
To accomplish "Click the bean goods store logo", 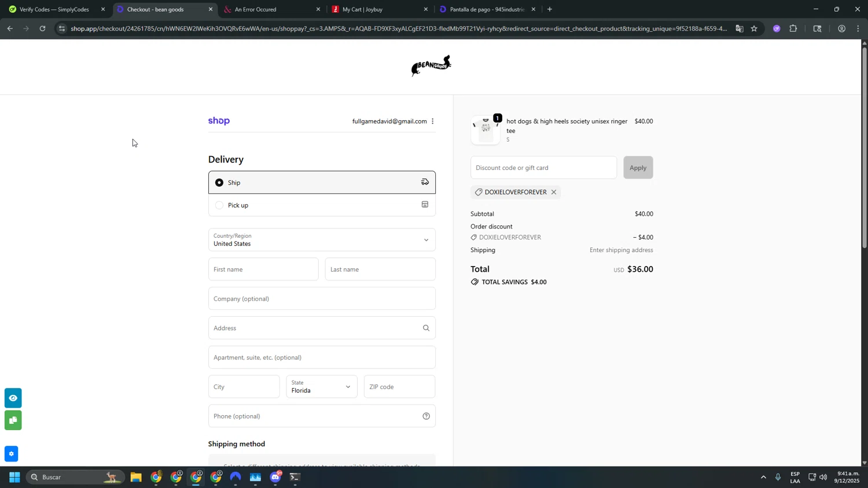I will coord(431,66).
